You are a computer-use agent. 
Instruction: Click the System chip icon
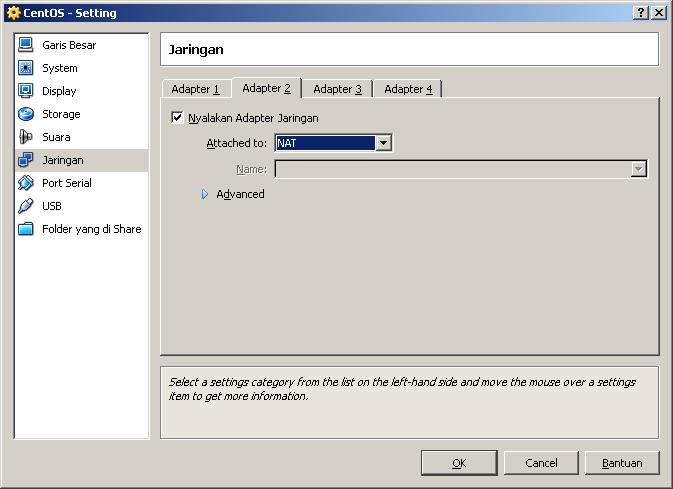coord(25,68)
